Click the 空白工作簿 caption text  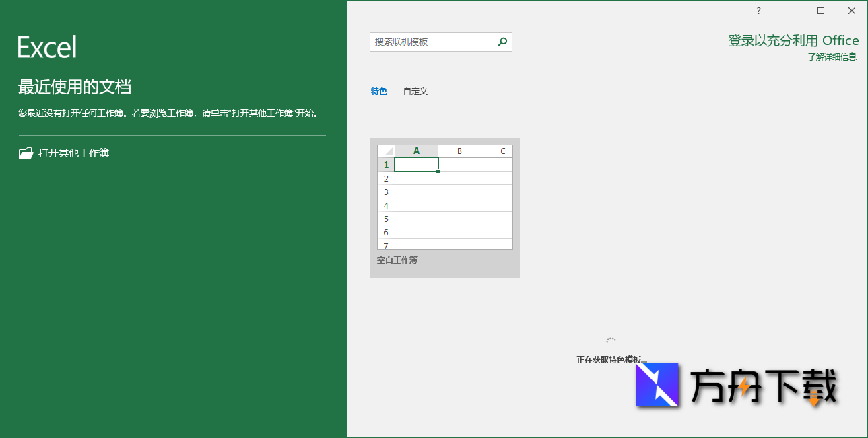(x=396, y=260)
